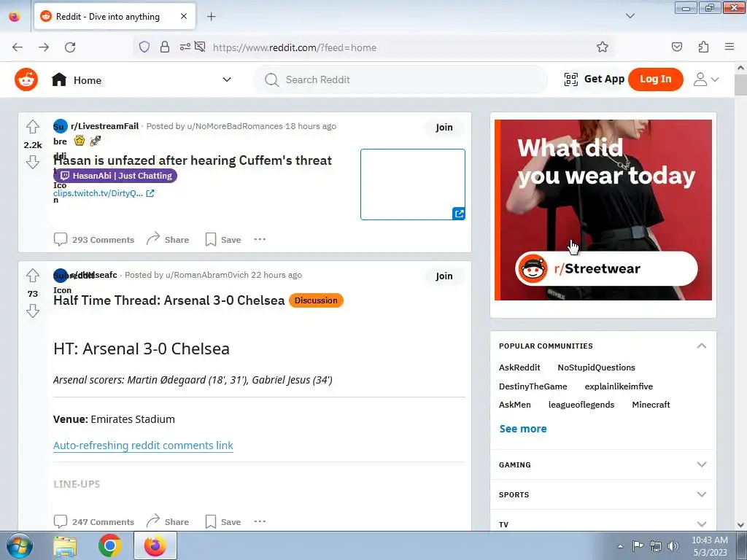Join the r/LivestreamFail community
Viewport: 747px width, 560px height.
coord(444,127)
